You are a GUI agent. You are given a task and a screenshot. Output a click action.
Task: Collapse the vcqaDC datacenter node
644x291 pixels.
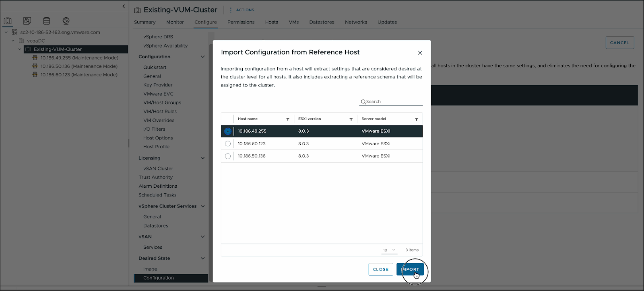pyautogui.click(x=13, y=41)
